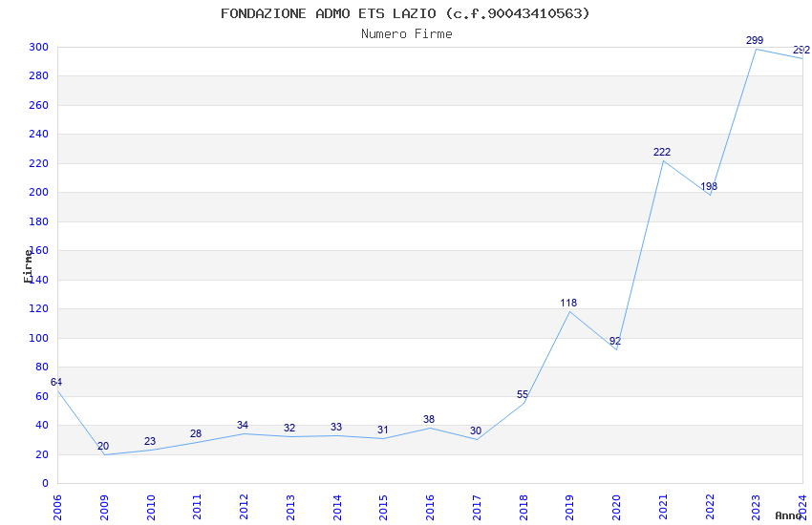Click the data label 55 for 2018
Image resolution: width=812 pixels, height=525 pixels.
pos(522,394)
